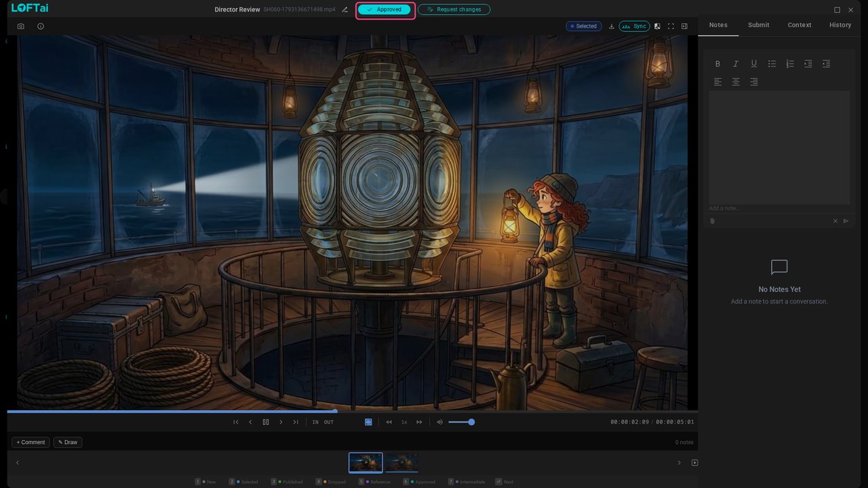Viewport: 868px width, 488px height.
Task: Show the next versions in the filmstrip
Action: coord(679,463)
